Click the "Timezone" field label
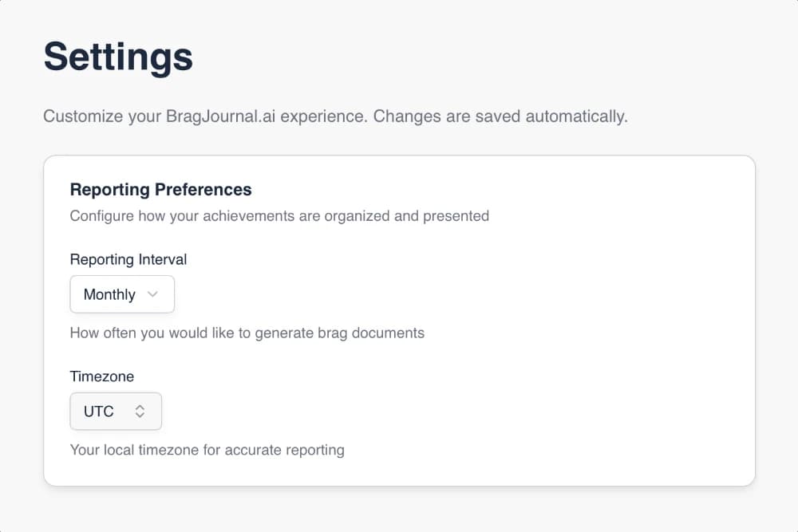 102,376
